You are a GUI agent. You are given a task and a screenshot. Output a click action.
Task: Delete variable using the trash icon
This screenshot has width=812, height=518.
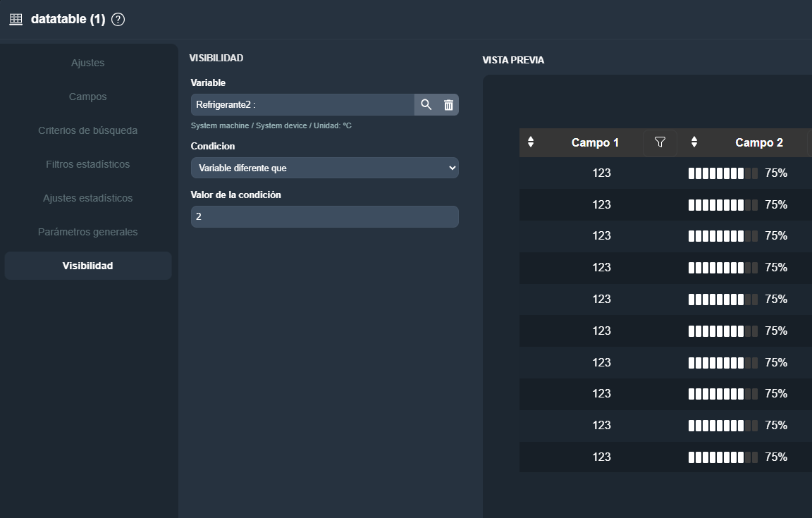point(448,104)
